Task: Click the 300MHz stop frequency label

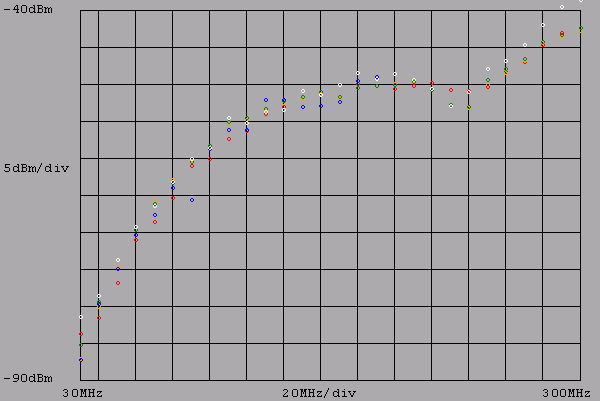Action: tap(566, 393)
